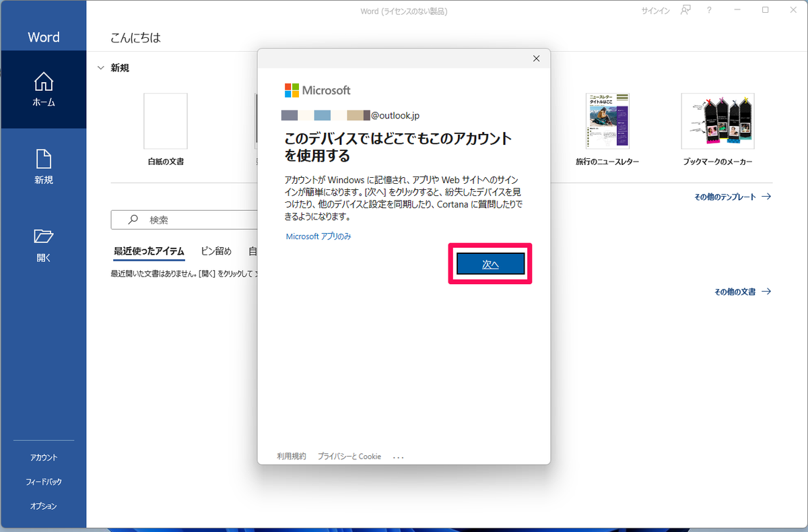This screenshot has width=808, height=532.
Task: Select the ブックマークのメーカー template
Action: coord(718,121)
